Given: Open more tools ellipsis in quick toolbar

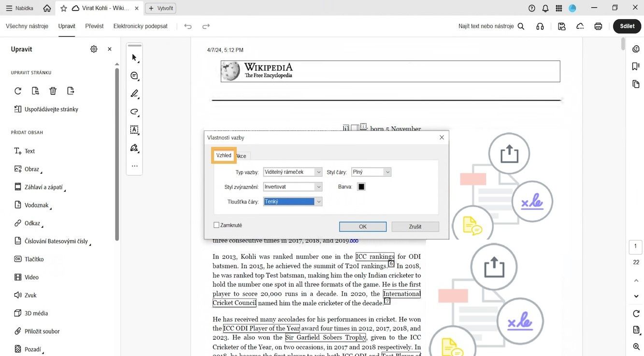Looking at the screenshot, I should click(x=135, y=166).
